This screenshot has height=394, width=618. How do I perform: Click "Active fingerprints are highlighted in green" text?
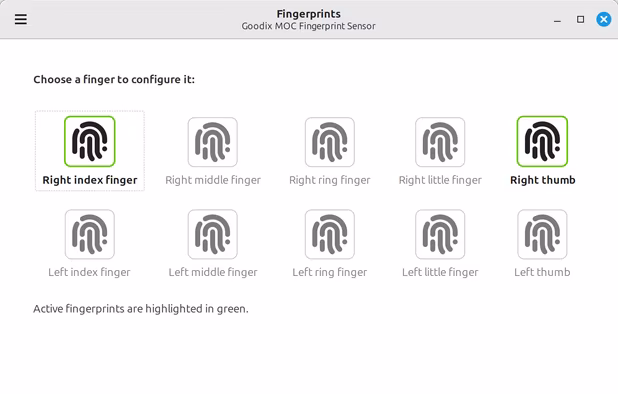(141, 309)
